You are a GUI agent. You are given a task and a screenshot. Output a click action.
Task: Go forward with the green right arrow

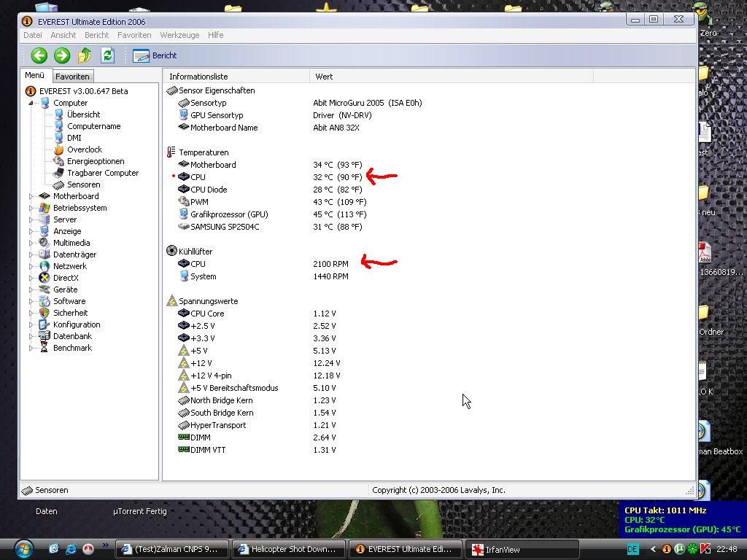[62, 55]
